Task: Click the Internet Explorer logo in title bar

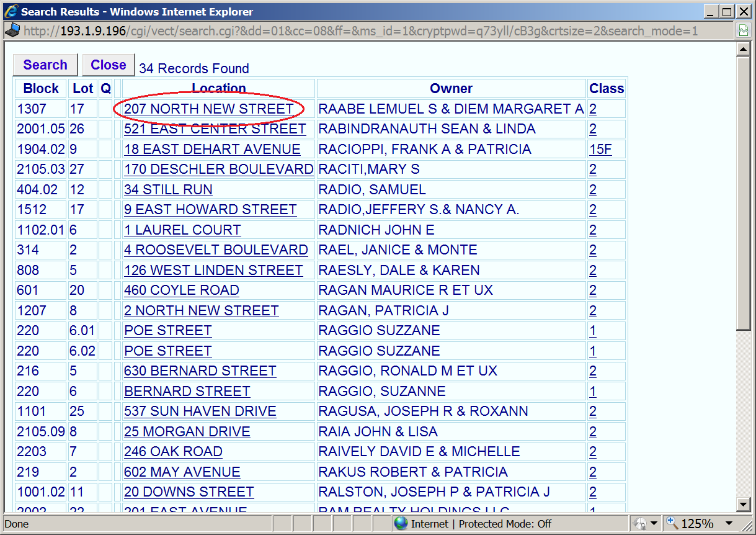Action: [x=11, y=11]
